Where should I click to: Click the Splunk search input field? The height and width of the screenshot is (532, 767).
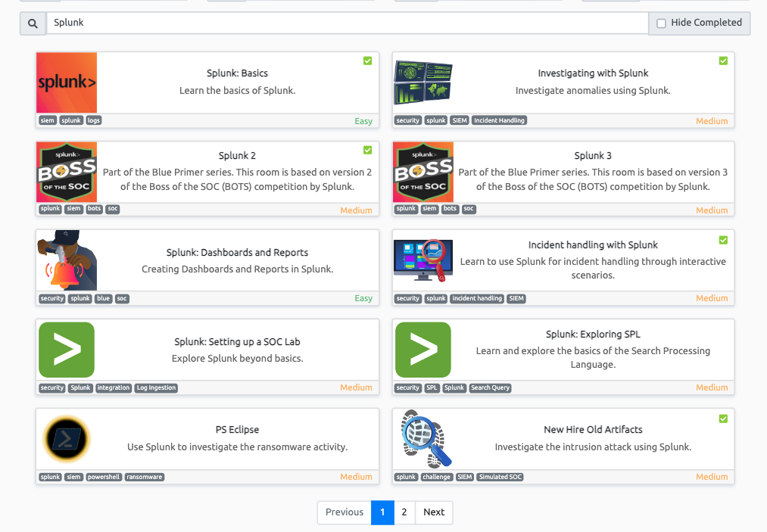347,23
